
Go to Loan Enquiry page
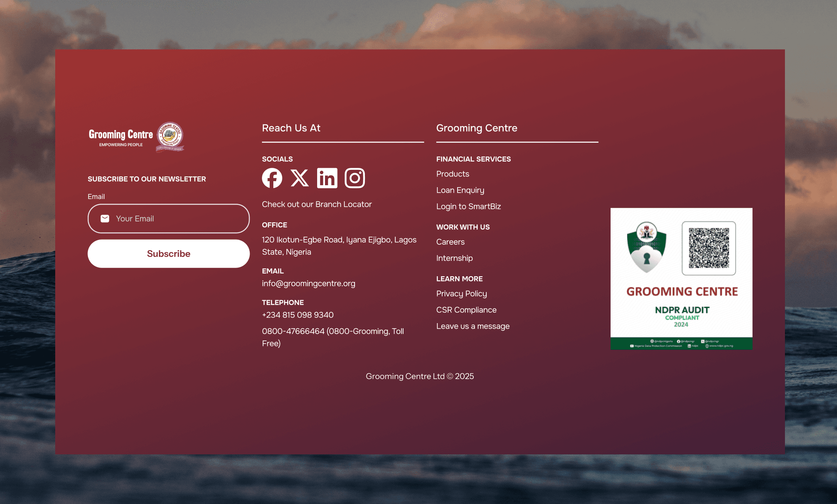[x=460, y=190]
